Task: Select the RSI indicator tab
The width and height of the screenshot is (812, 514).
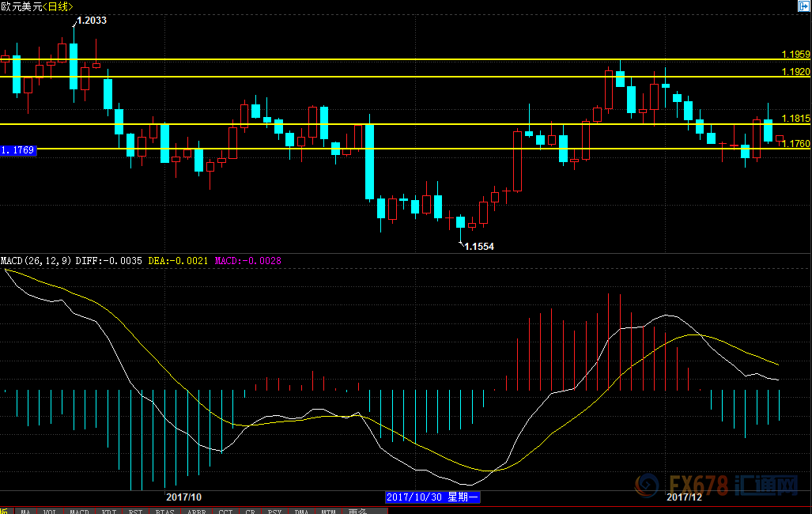Action: tap(136, 511)
